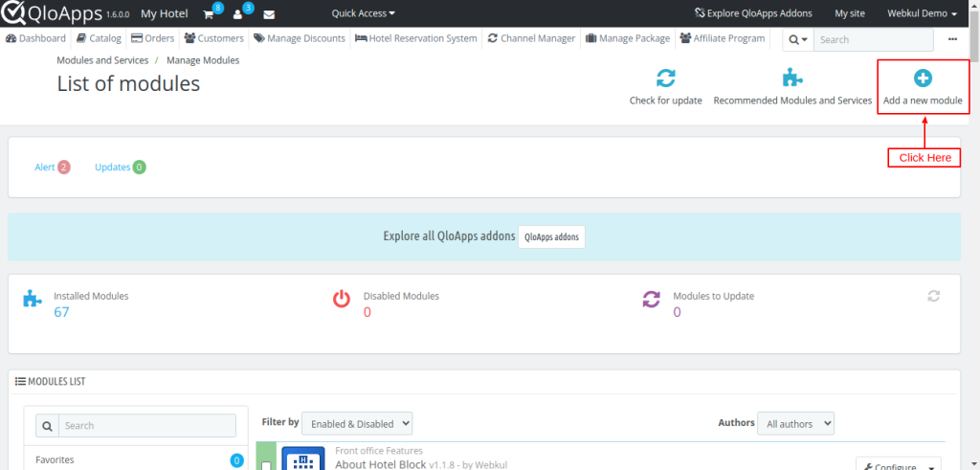Click the Check for update label

(x=666, y=101)
